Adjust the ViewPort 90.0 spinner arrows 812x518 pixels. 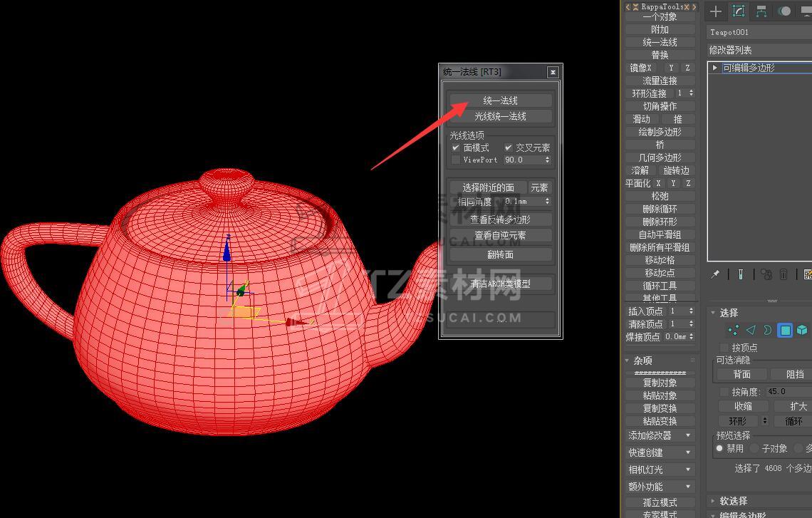pos(547,160)
